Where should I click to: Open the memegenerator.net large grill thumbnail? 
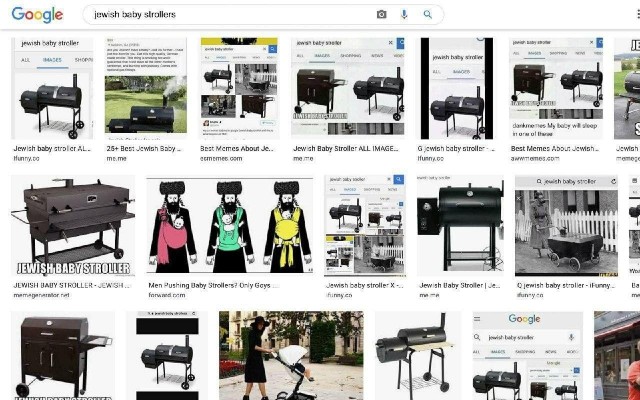(72, 226)
